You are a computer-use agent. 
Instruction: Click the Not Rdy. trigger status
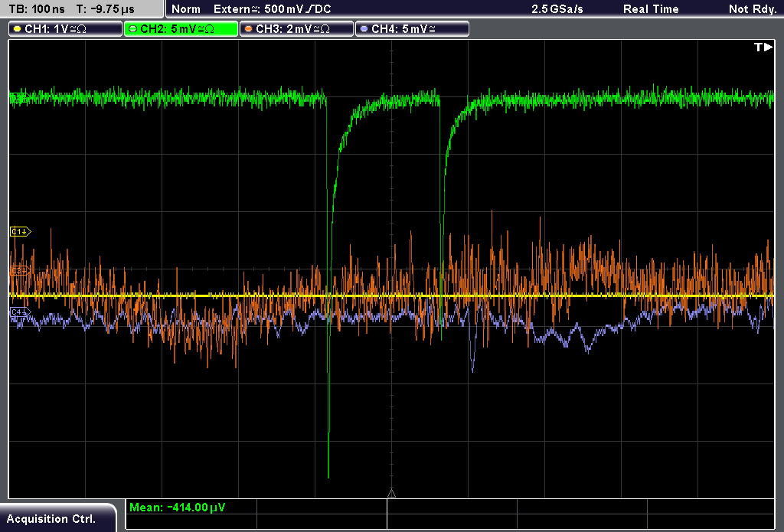[753, 9]
